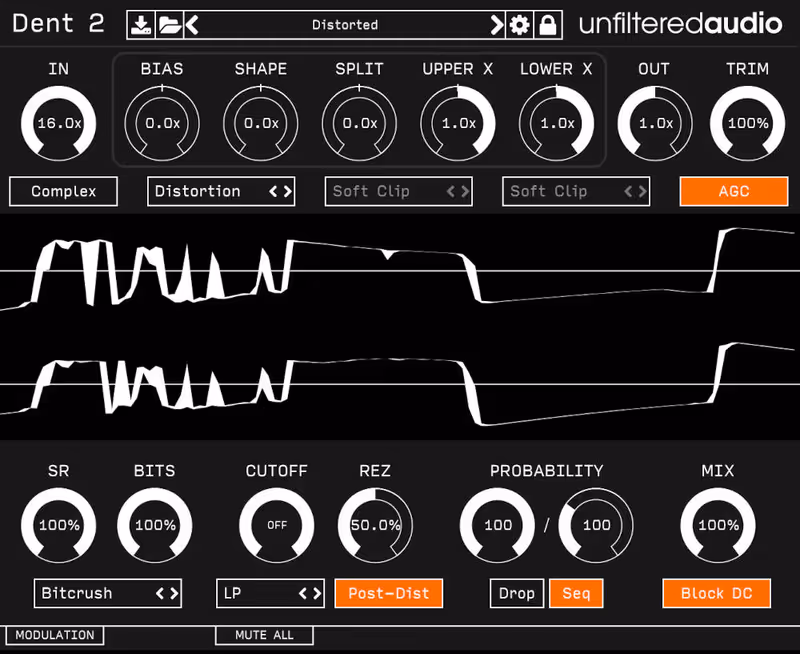Click the Complex mode button

pos(62,191)
